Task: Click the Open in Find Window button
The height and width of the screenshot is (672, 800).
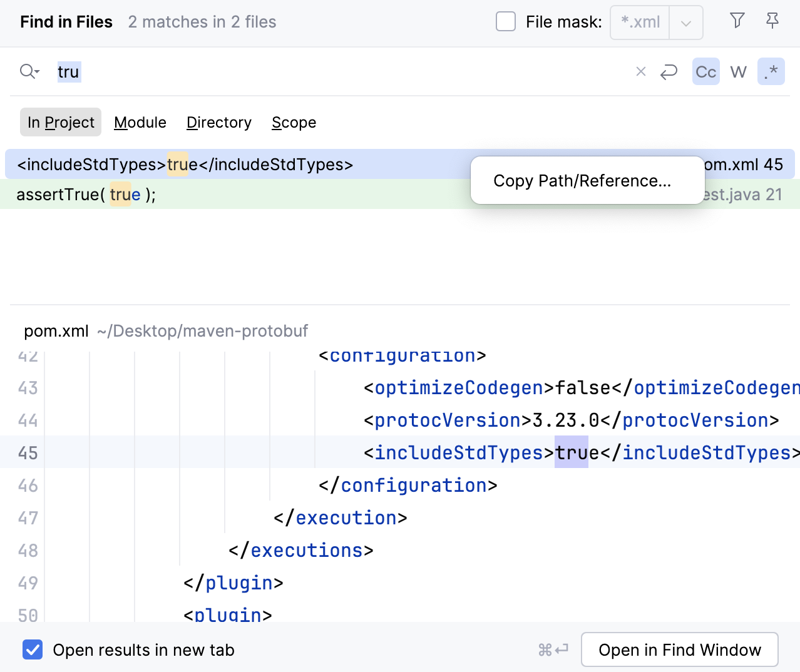Action: [x=679, y=649]
